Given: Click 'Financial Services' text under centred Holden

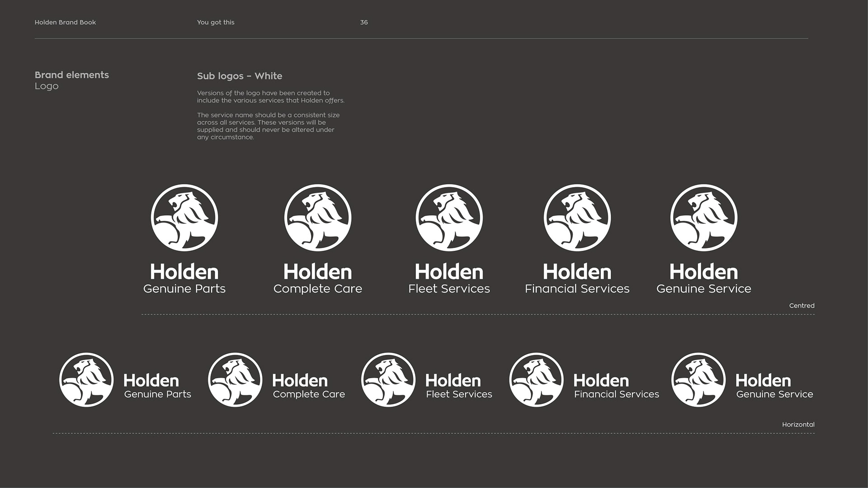Looking at the screenshot, I should click(x=577, y=289).
